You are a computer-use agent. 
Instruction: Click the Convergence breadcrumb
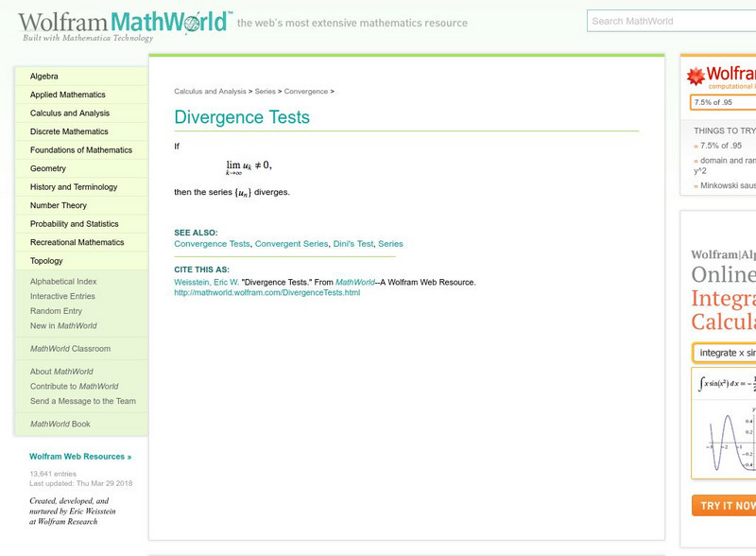(x=305, y=91)
